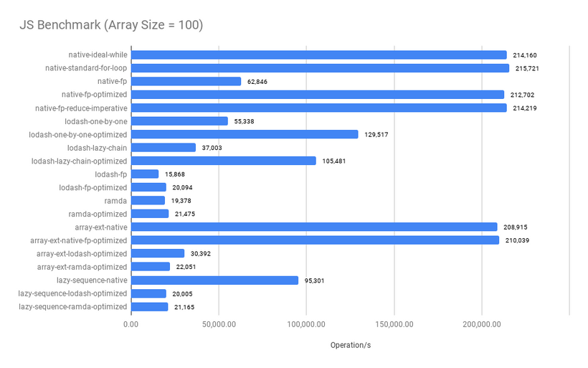Click the 208,915 data value
Screen dimensions: 588x368
(x=516, y=227)
